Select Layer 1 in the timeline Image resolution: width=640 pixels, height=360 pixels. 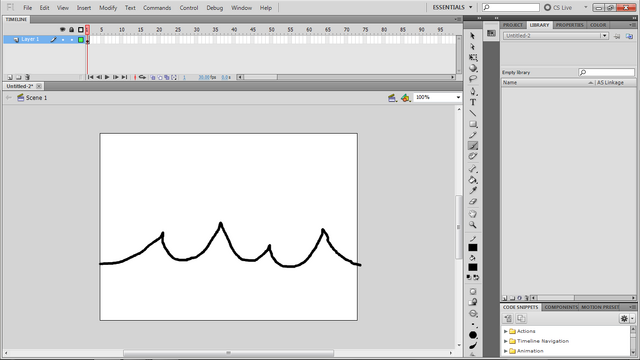click(30, 39)
